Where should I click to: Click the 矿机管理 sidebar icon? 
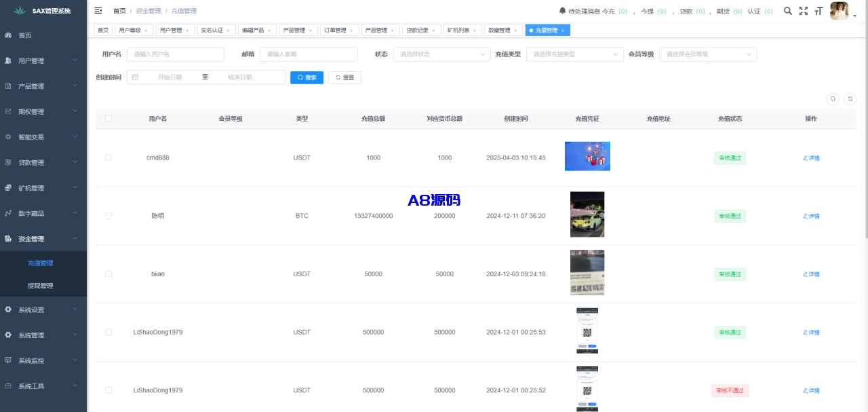(8, 188)
